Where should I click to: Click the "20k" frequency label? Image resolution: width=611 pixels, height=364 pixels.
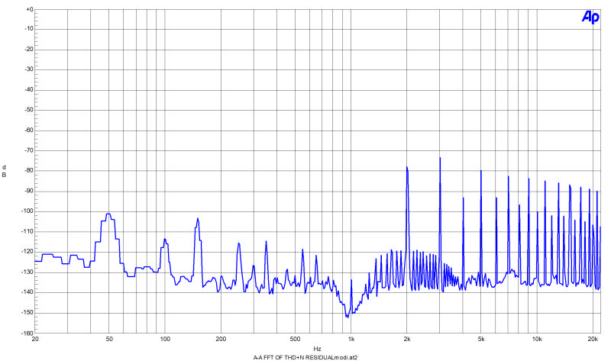[593, 339]
